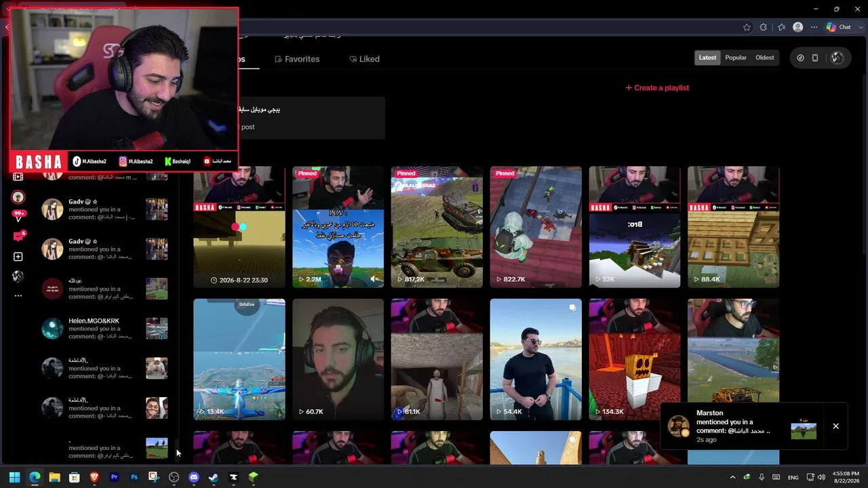Open the video with 13.4K views
Screen dimensions: 868x488
pyautogui.click(x=239, y=359)
